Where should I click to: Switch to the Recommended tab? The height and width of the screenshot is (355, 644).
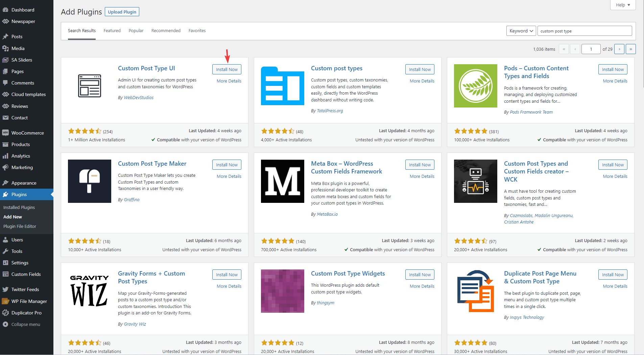click(166, 30)
